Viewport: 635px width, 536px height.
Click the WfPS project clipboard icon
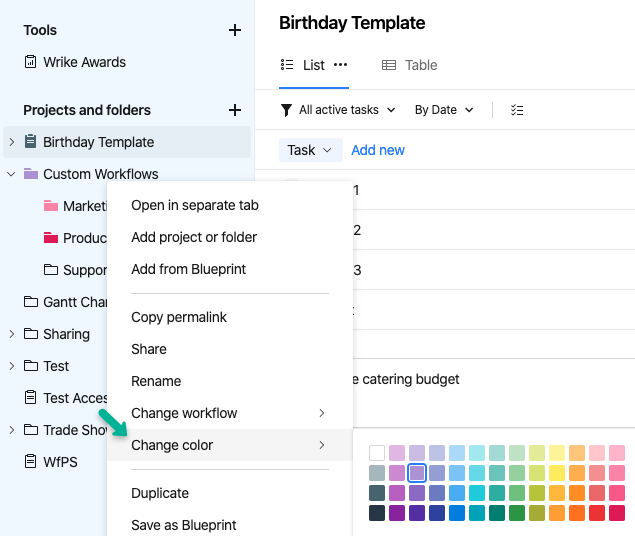point(30,462)
